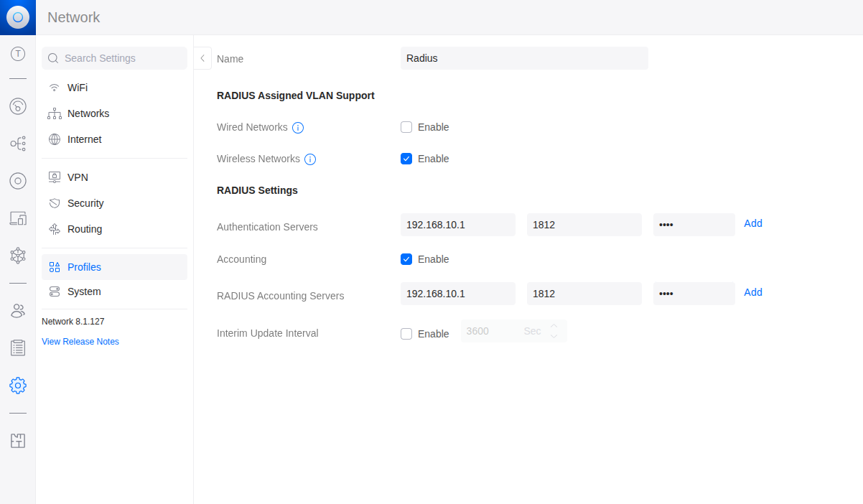The width and height of the screenshot is (863, 504).
Task: Click the 3600 interval value field
Action: click(514, 331)
